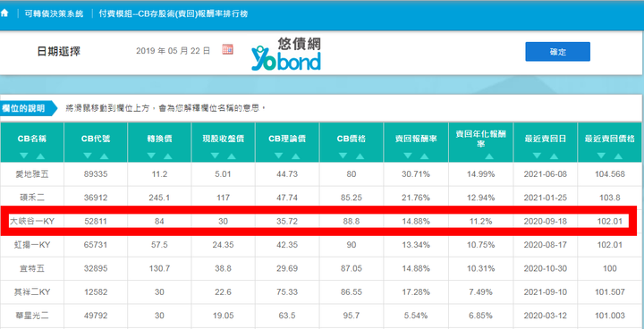Click CB code 32895
This screenshot has width=644, height=329.
[x=96, y=268]
